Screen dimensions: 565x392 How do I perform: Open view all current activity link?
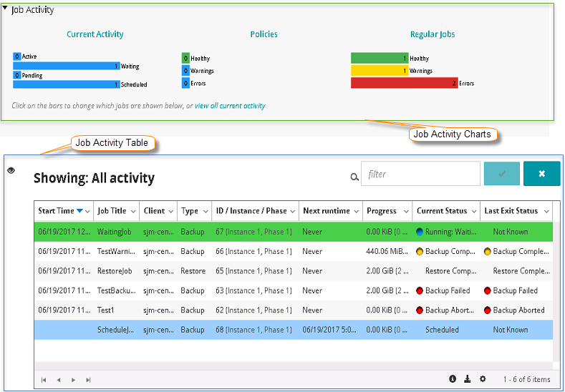pyautogui.click(x=230, y=106)
